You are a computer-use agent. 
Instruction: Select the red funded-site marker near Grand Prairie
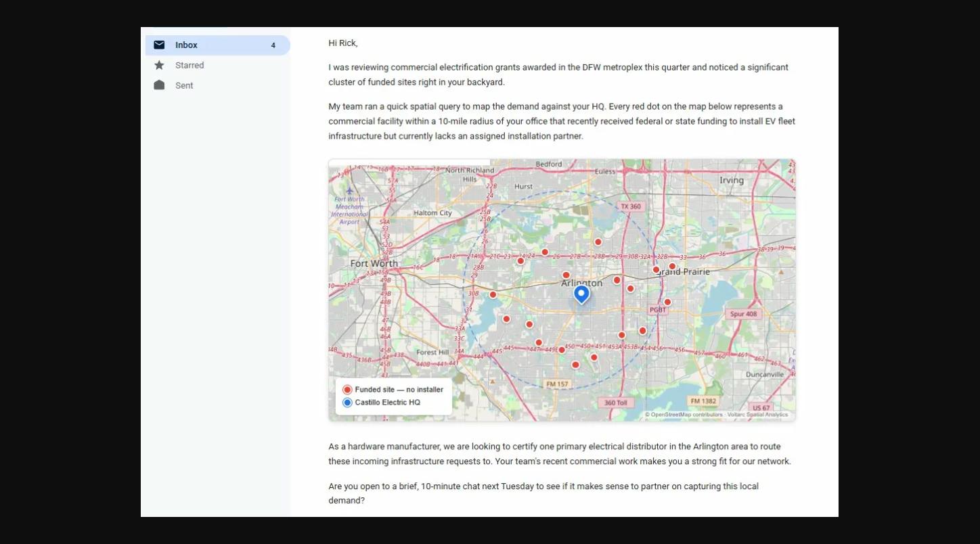(x=656, y=269)
